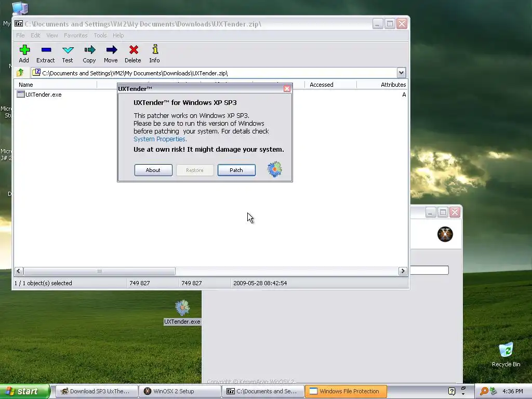Click the red Delete icon
This screenshot has height=399, width=532.
[x=133, y=54]
